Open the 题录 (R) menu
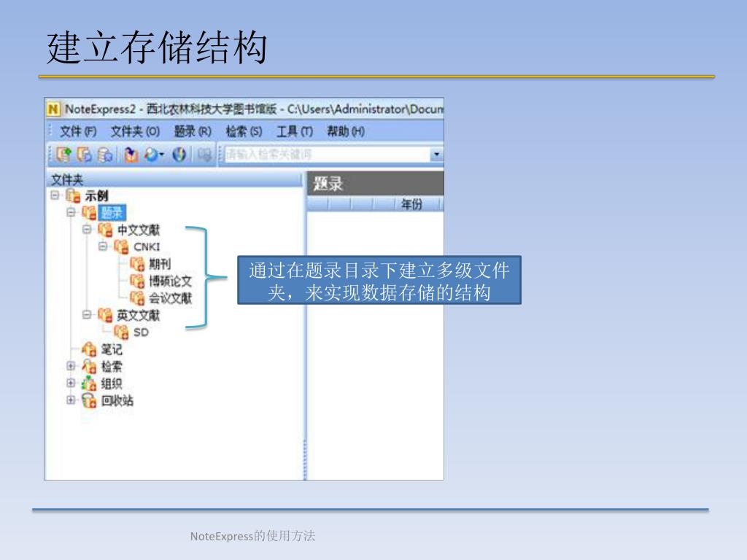The height and width of the screenshot is (560, 747). click(x=193, y=131)
